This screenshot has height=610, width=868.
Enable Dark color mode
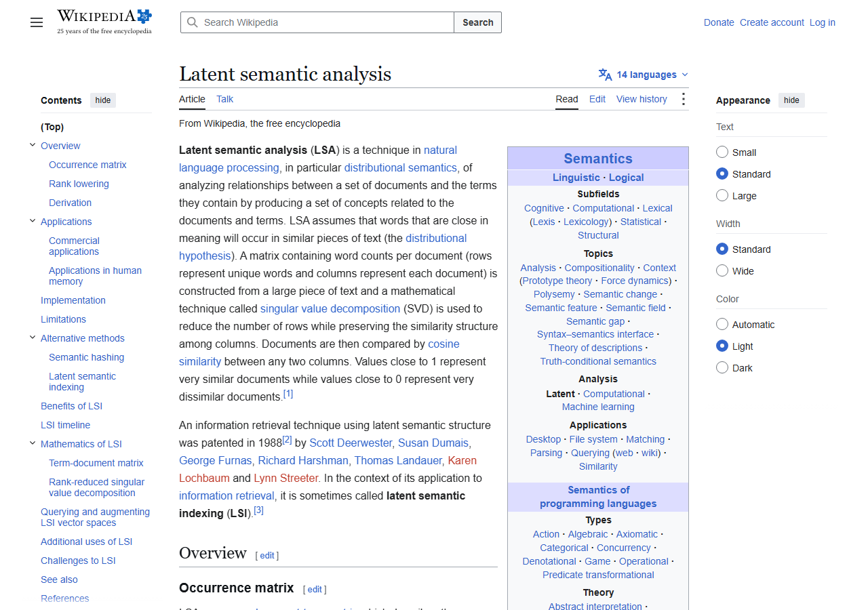pyautogui.click(x=722, y=368)
